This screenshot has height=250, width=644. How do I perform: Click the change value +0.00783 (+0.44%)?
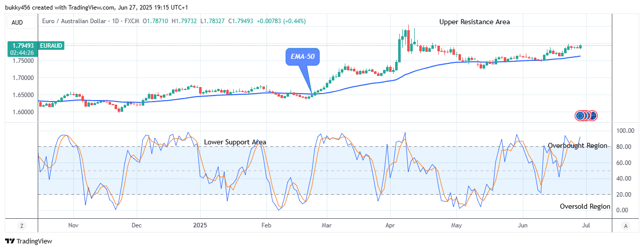(x=281, y=21)
